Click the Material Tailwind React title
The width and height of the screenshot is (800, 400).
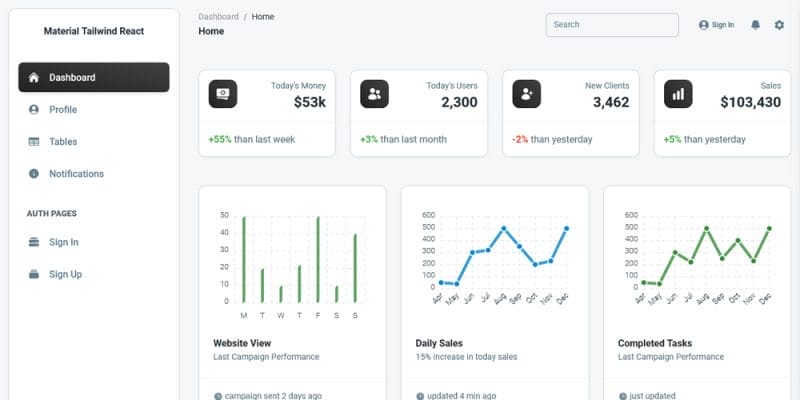click(94, 31)
